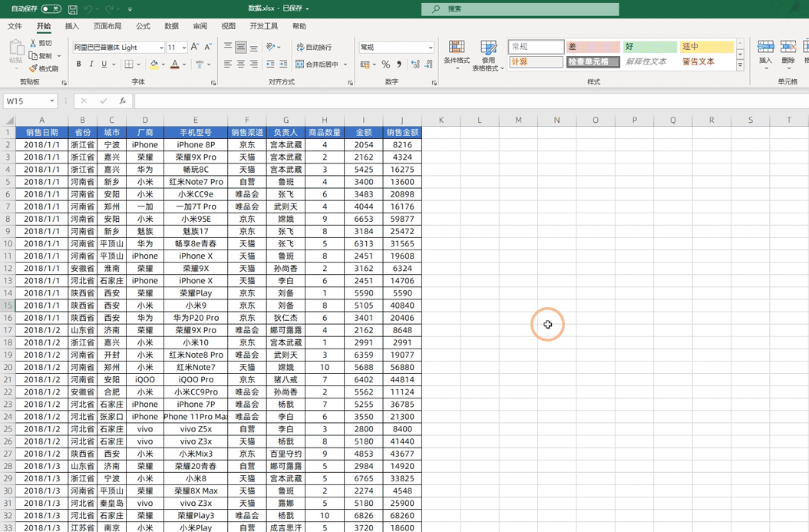Open the alignment dialog launcher
809x532 pixels.
tap(350, 83)
